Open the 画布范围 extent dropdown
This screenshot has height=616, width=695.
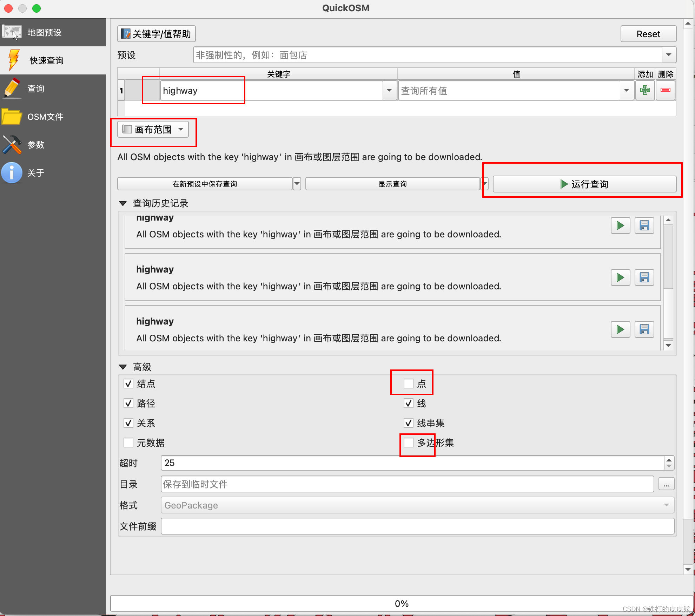[153, 129]
